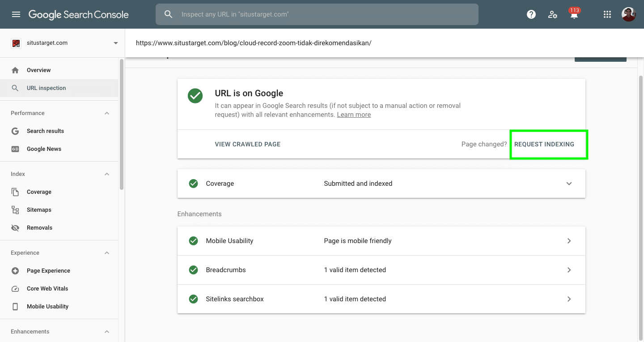Open Sitelinks searchbox details arrow
The width and height of the screenshot is (644, 342).
569,299
